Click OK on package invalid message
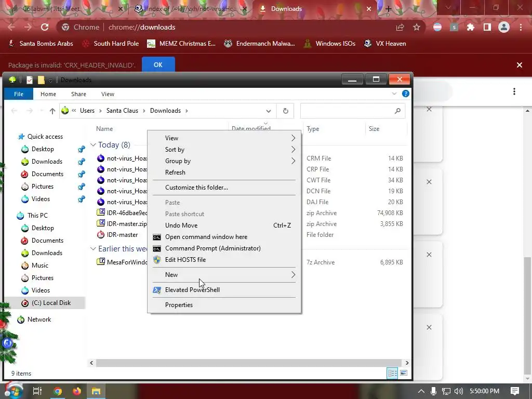 click(158, 64)
